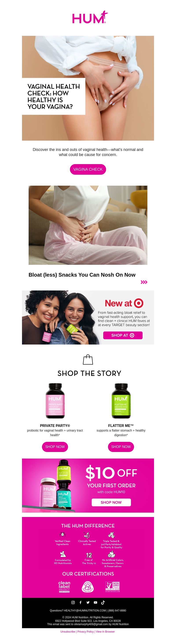
Task: Open the Bloat (less) Snacks article headline
Action: (82, 275)
